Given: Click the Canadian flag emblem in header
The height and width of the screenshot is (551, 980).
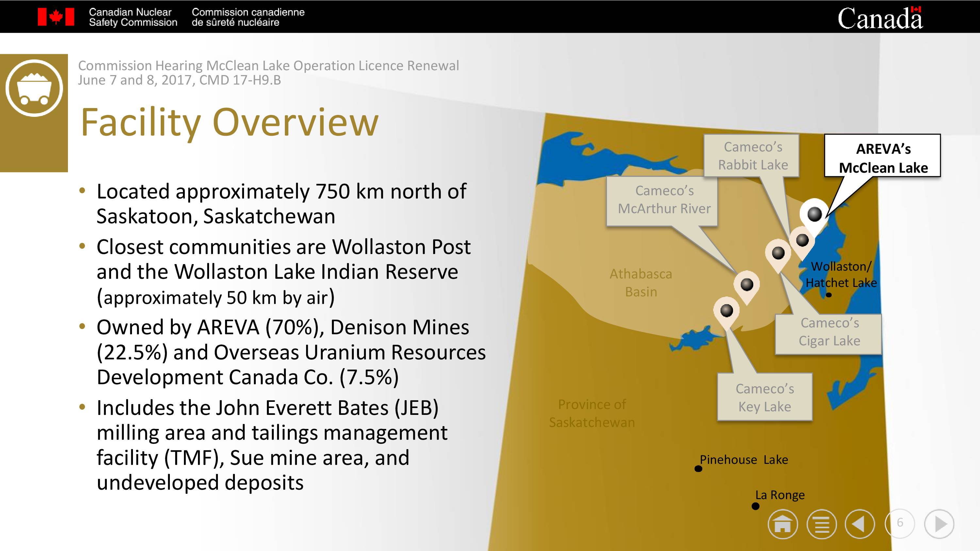Looking at the screenshot, I should pyautogui.click(x=56, y=17).
